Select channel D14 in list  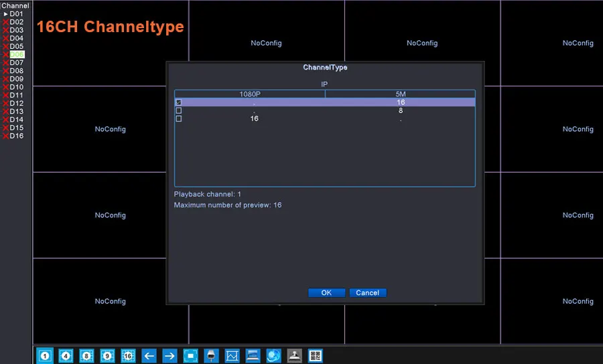[16, 119]
